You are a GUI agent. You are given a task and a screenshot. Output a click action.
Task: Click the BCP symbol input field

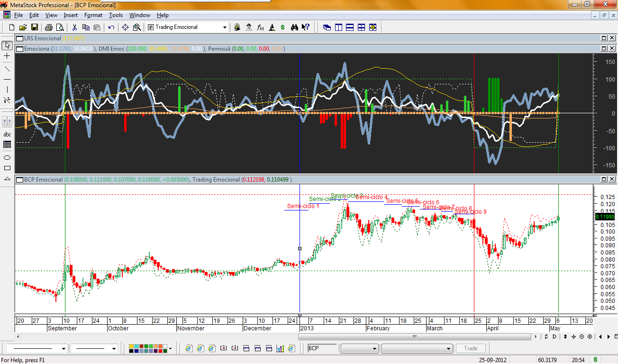[322, 348]
